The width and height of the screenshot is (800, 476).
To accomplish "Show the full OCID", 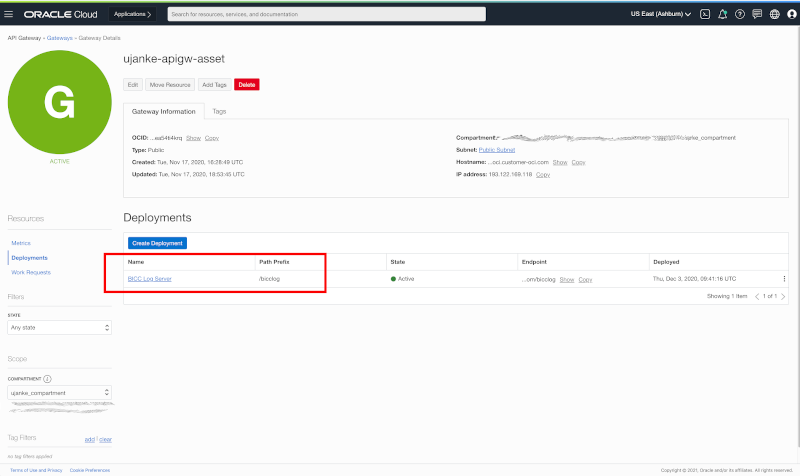I will click(x=193, y=138).
